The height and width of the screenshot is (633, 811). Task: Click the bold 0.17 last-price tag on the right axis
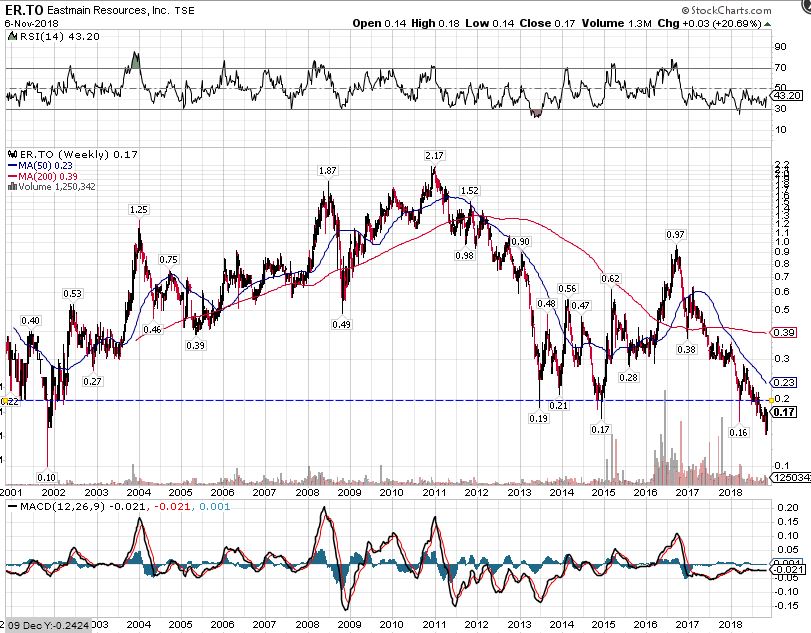pos(784,412)
